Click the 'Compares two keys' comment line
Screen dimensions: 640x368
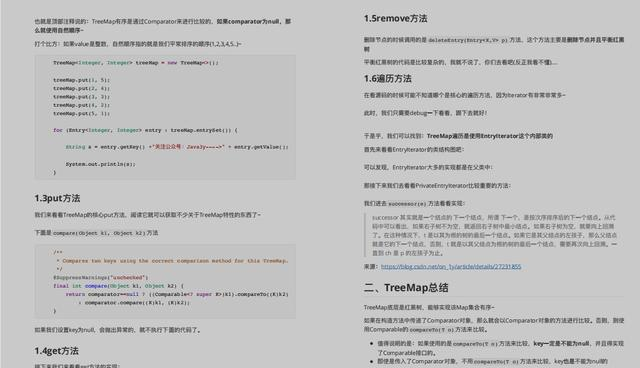click(173, 261)
